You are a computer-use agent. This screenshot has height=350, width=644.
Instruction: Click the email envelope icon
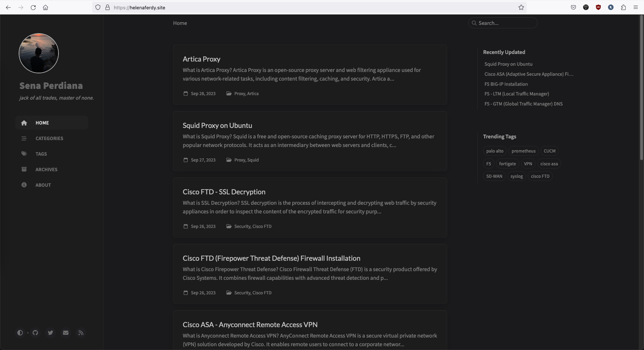pyautogui.click(x=66, y=333)
